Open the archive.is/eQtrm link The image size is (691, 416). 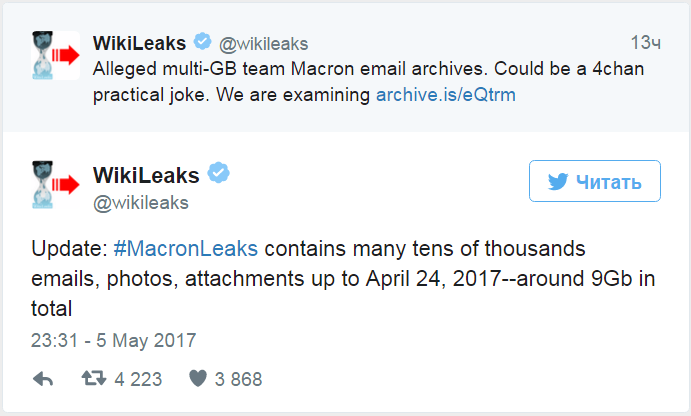(446, 96)
